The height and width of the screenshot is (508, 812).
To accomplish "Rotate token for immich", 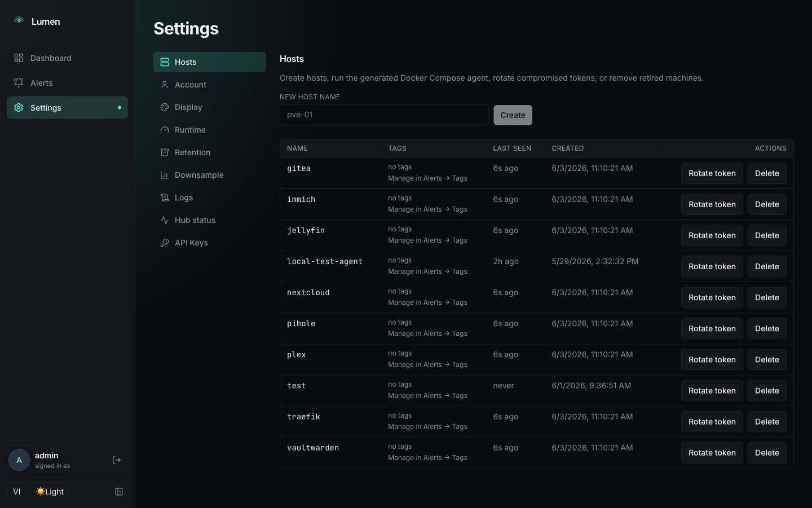I will pyautogui.click(x=712, y=204).
